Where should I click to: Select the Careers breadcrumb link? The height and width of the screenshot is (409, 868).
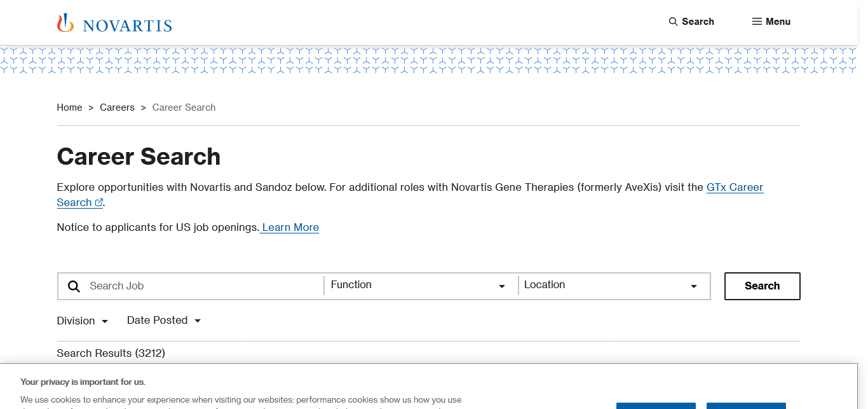pyautogui.click(x=117, y=107)
